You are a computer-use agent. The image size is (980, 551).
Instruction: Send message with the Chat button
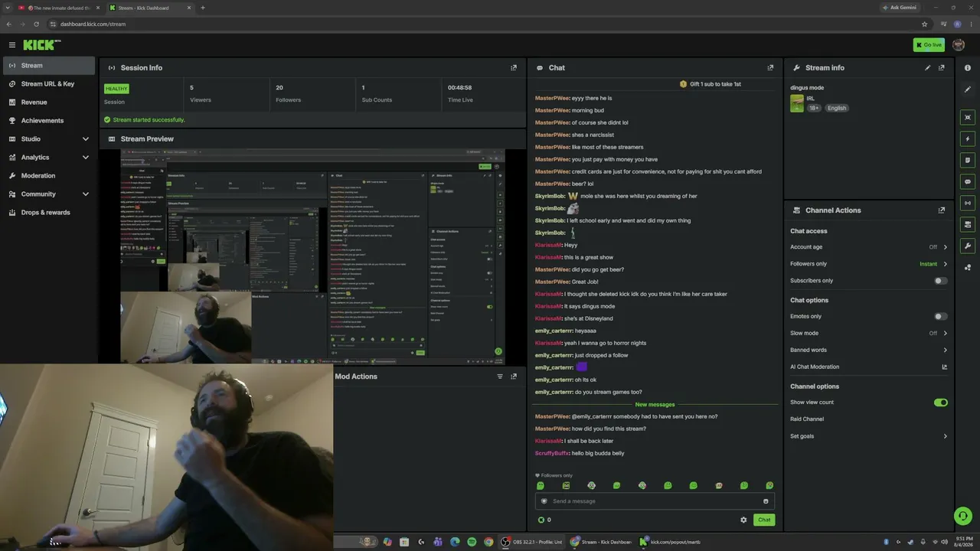764,520
